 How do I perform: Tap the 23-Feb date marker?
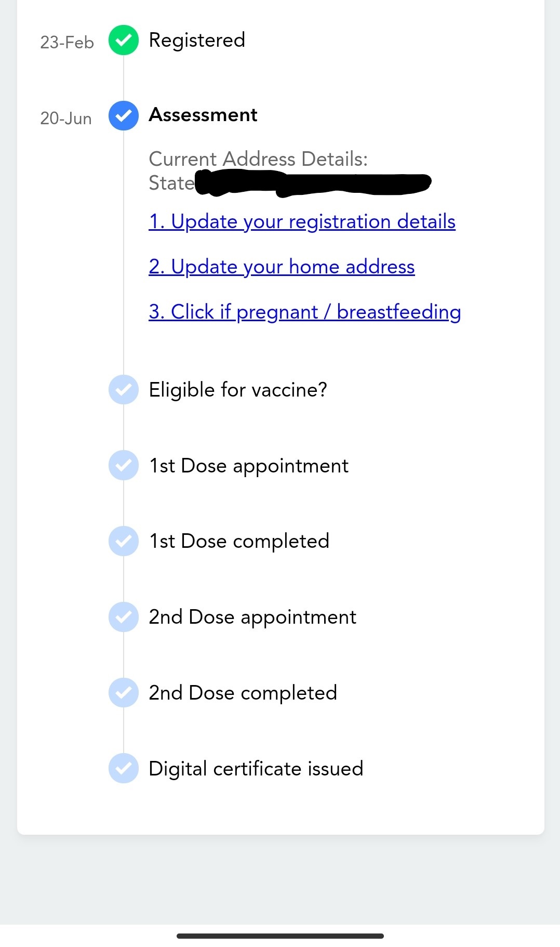[67, 42]
